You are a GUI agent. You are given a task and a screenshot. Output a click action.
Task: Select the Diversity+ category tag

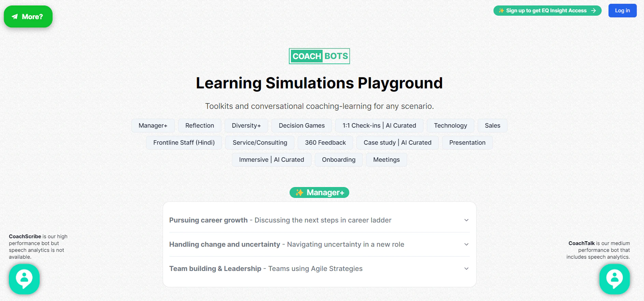tap(246, 126)
